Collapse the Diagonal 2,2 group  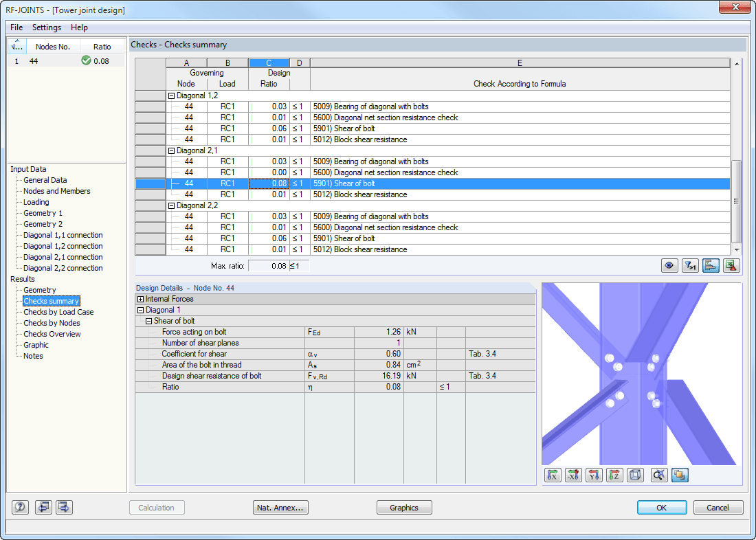pos(171,206)
